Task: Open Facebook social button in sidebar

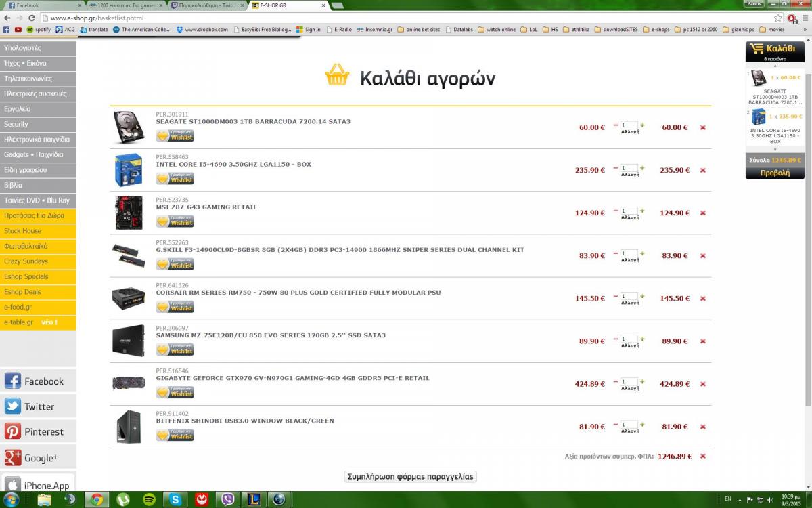Action: [x=38, y=381]
